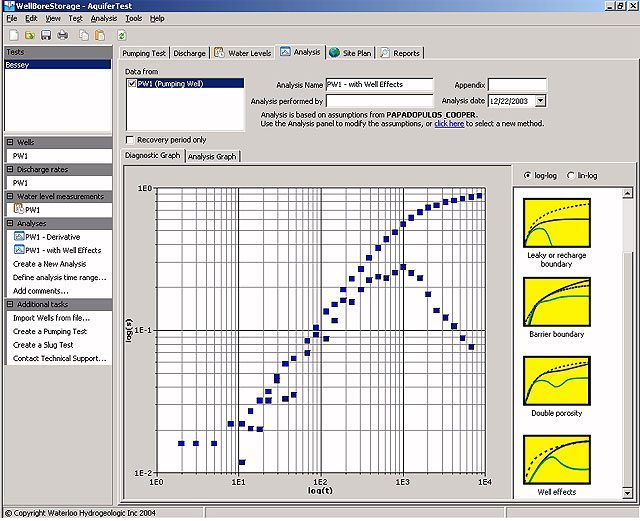Click the Reports tab magnifier icon
640x521 pixels.
click(x=384, y=53)
